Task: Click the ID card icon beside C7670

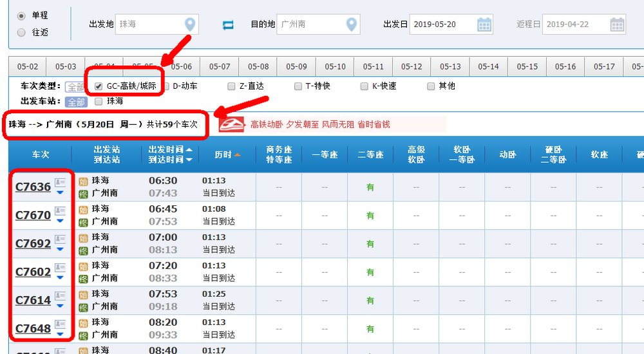Action: [61, 210]
